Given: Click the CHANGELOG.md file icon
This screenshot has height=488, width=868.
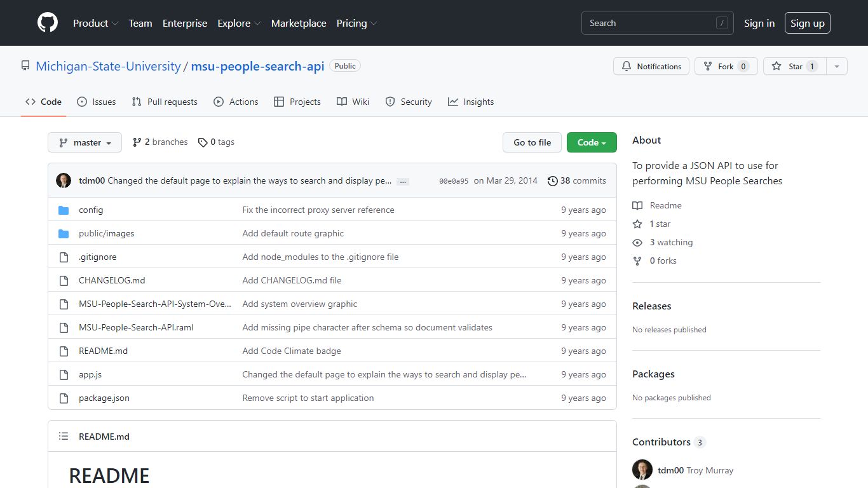Looking at the screenshot, I should [64, 280].
